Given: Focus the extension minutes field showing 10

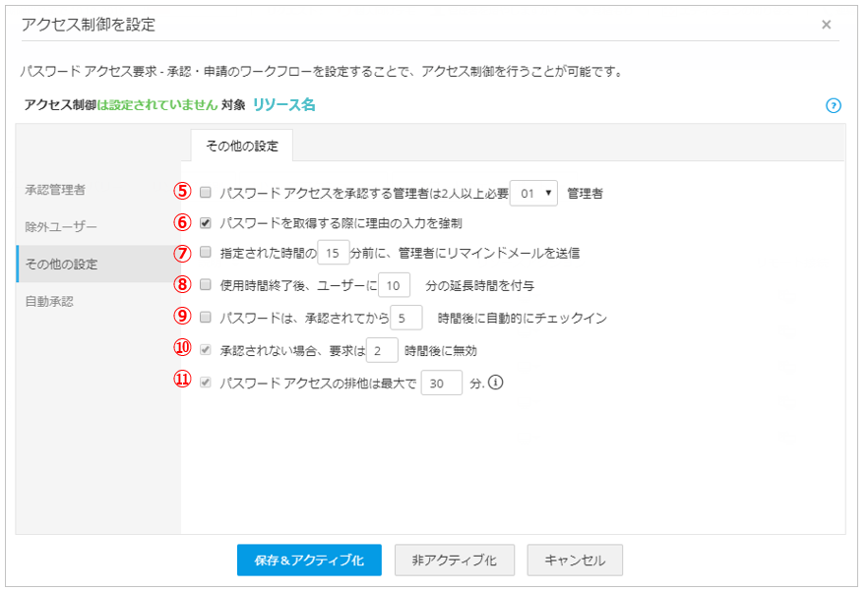Looking at the screenshot, I should pos(394,285).
